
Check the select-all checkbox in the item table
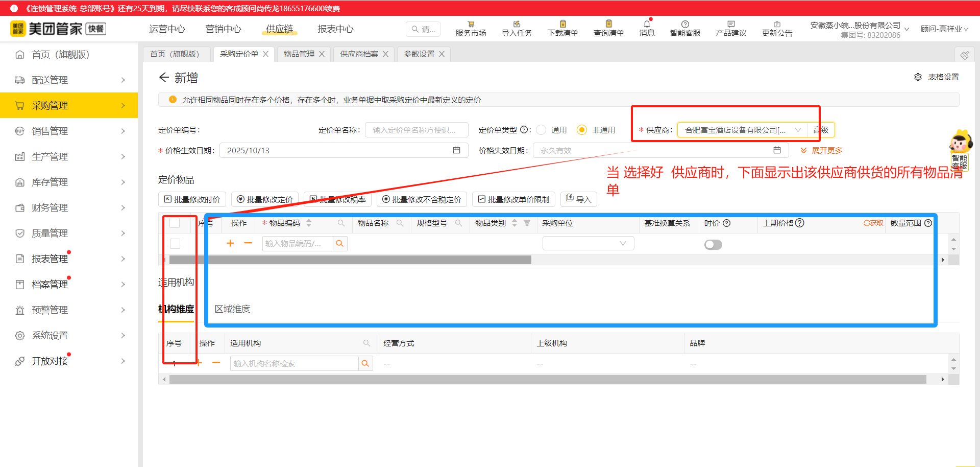tap(176, 223)
